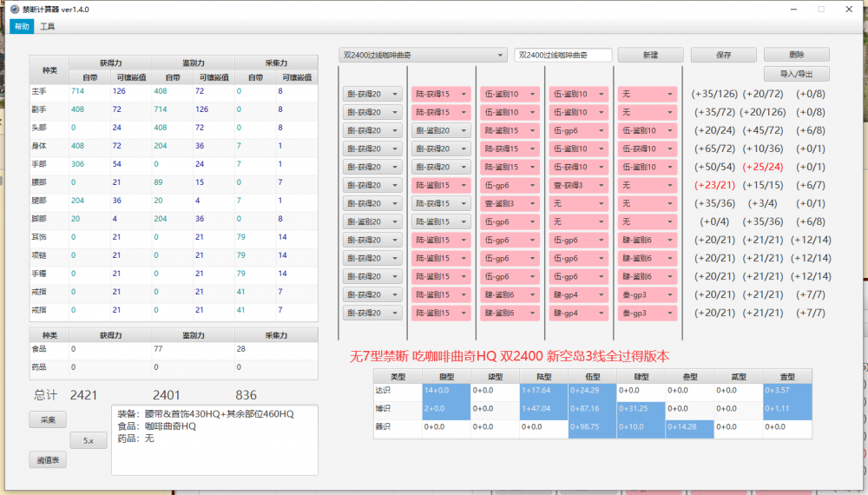Click the 器识 row label
Viewport: 868px width, 495px height.
click(x=383, y=427)
